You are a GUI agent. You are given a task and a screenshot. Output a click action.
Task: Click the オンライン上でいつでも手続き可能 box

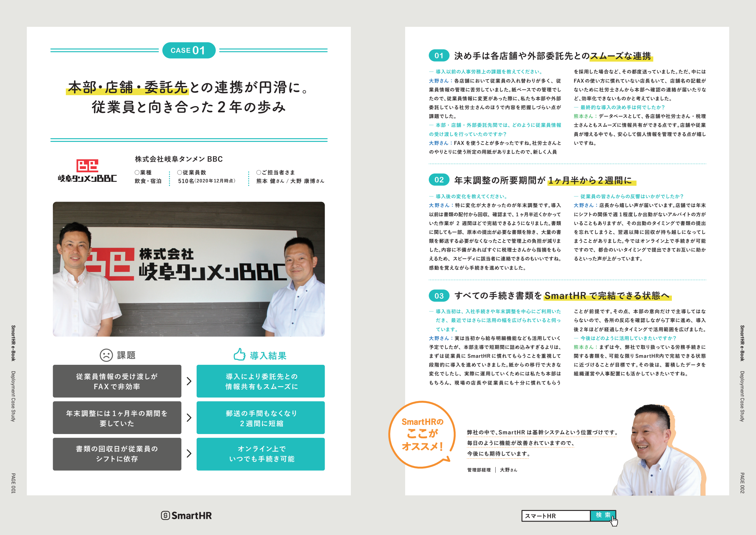pyautogui.click(x=261, y=454)
